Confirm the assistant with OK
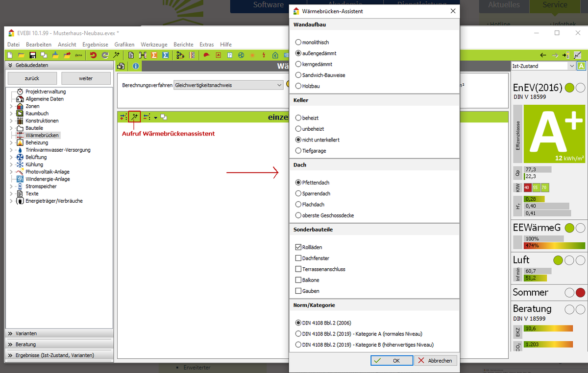Image resolution: width=588 pixels, height=373 pixels. point(391,361)
